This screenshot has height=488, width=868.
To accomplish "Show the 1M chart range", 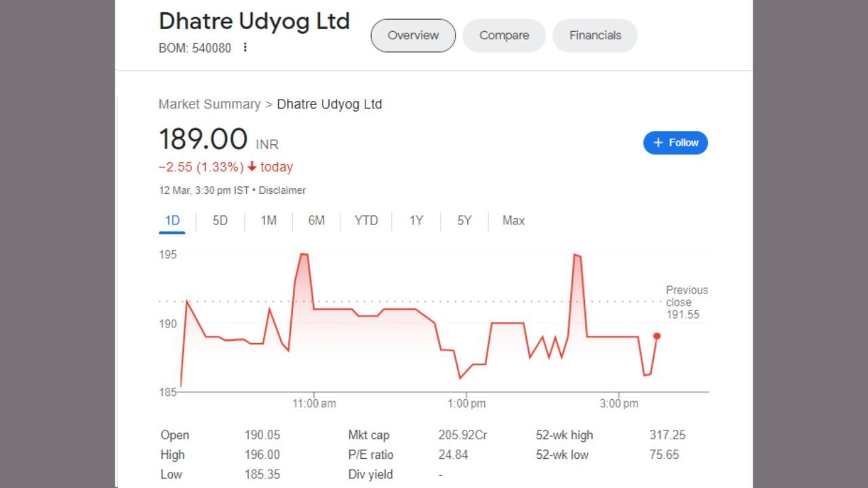I will pos(269,220).
